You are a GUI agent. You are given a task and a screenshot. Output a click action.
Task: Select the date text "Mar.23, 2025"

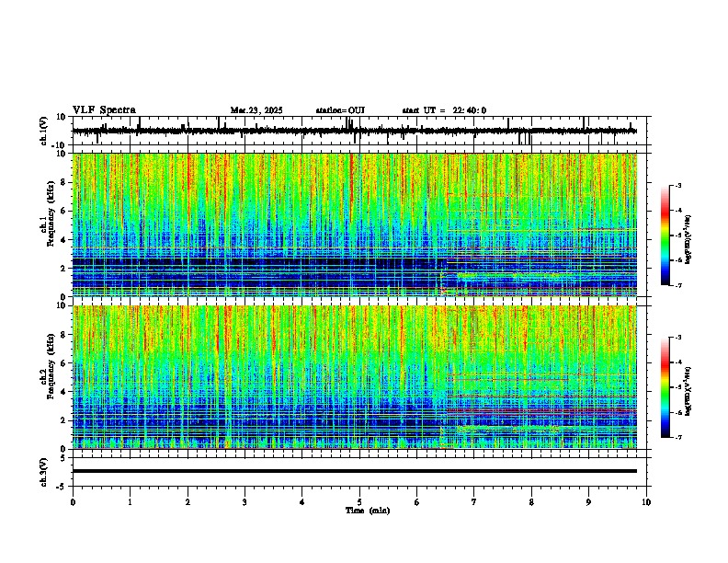256,110
